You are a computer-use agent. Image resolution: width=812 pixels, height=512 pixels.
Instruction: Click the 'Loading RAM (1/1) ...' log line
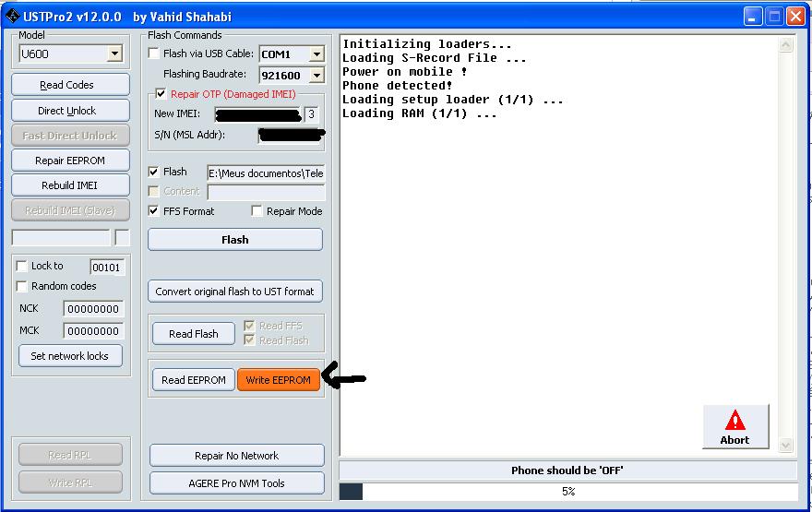pos(420,113)
